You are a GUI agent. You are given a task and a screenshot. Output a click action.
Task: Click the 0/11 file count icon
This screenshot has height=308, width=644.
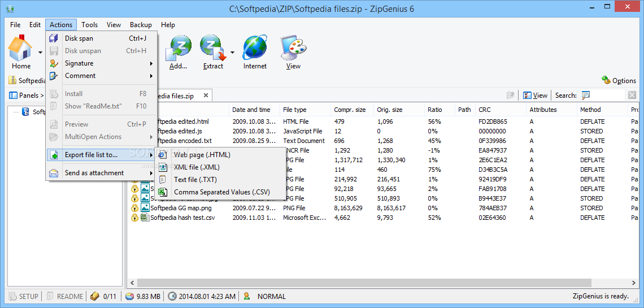(95, 296)
